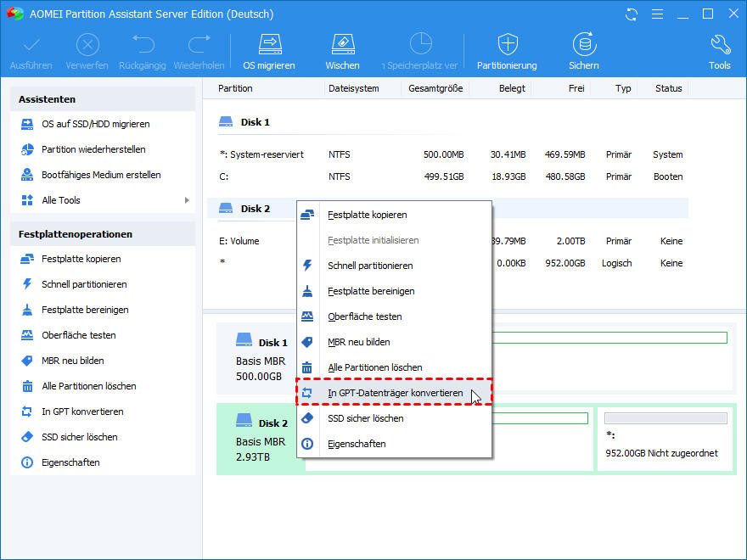747x560 pixels.
Task: Choose SSD sicher löschen in context menu
Action: [394, 418]
